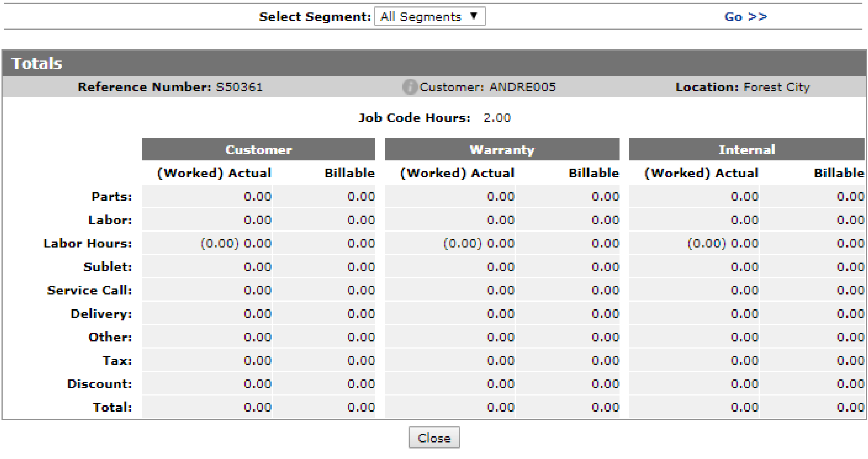Click Customer Labor Hours worked actual value

tap(236, 243)
